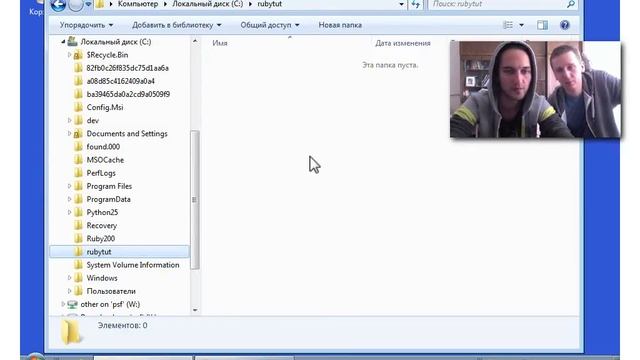Select folder 82fb0c26f835dc75d1aa6a
Image resolution: width=640 pixels, height=360 pixels.
pyautogui.click(x=127, y=68)
